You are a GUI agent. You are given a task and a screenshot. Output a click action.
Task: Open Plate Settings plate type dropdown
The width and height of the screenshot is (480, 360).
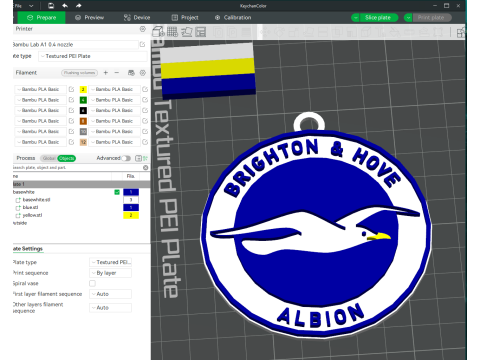(110, 262)
